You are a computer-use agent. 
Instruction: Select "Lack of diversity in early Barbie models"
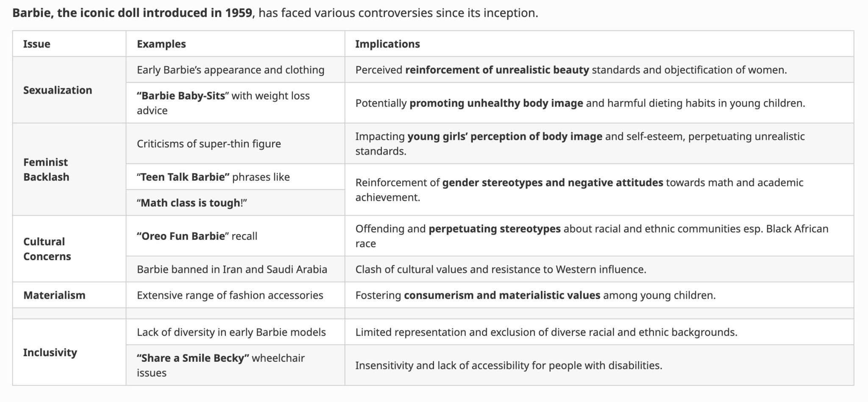231,332
